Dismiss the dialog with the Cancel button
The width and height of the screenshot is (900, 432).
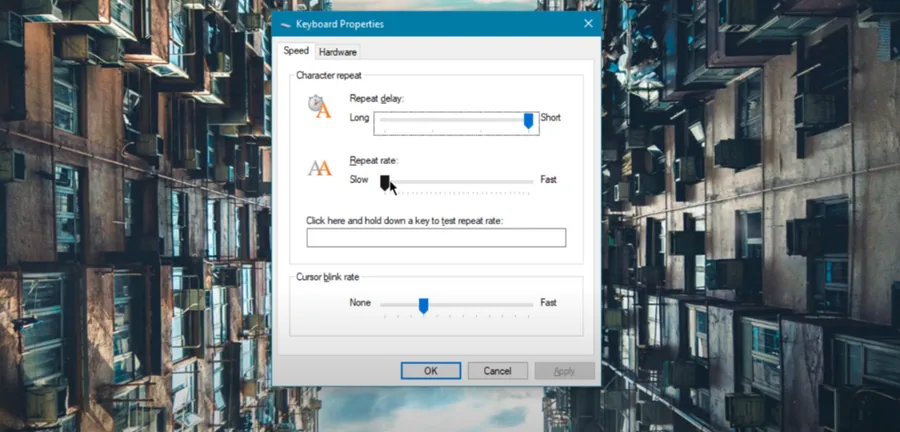498,371
